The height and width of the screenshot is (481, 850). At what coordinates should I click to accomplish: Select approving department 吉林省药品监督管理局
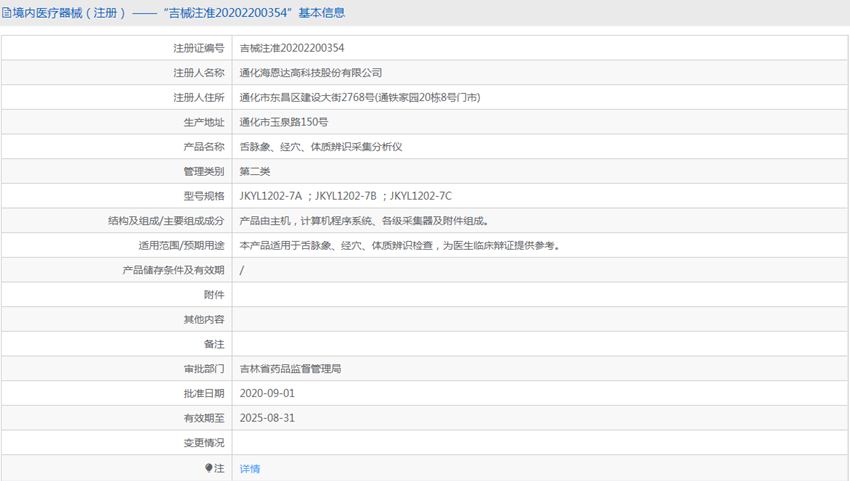(x=290, y=369)
